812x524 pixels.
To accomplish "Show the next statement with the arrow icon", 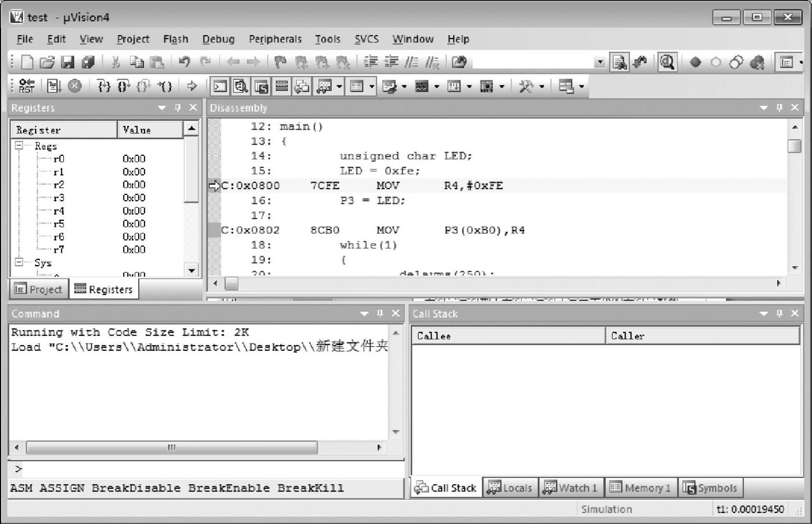I will coord(192,86).
